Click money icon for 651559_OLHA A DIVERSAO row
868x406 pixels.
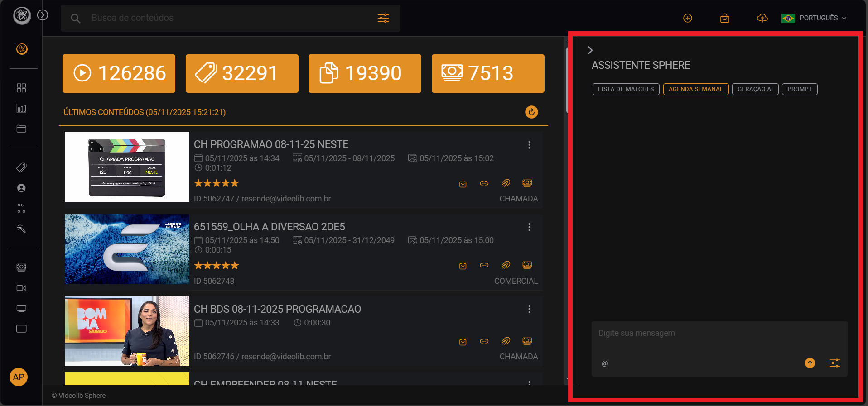pyautogui.click(x=527, y=265)
